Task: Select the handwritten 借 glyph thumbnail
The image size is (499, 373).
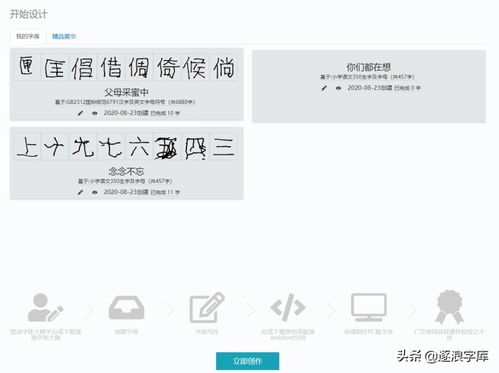Action: pyautogui.click(x=111, y=67)
